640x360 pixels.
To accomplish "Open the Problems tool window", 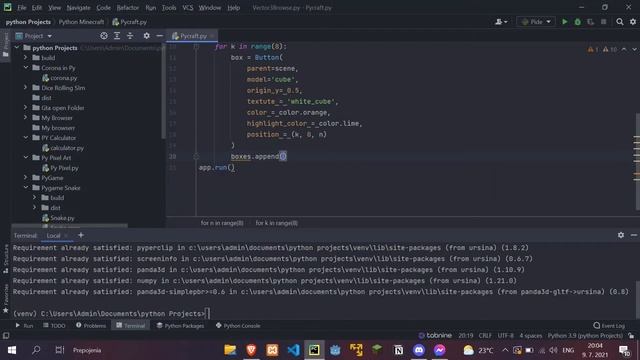I will pos(91,325).
